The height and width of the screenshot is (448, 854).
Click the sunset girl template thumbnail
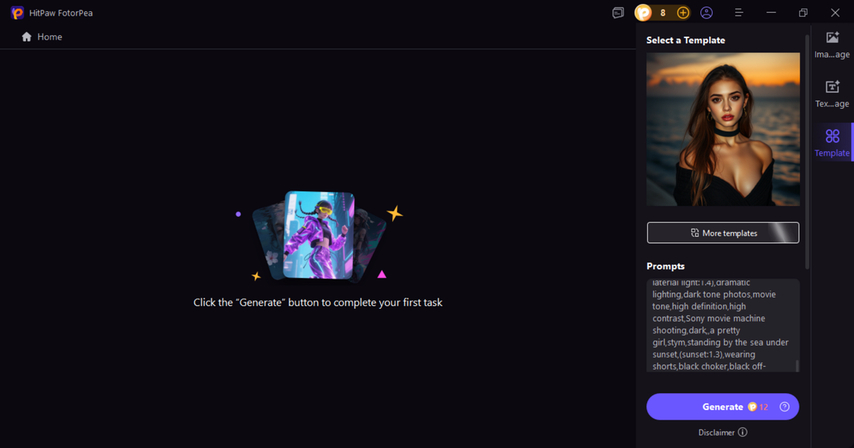723,129
